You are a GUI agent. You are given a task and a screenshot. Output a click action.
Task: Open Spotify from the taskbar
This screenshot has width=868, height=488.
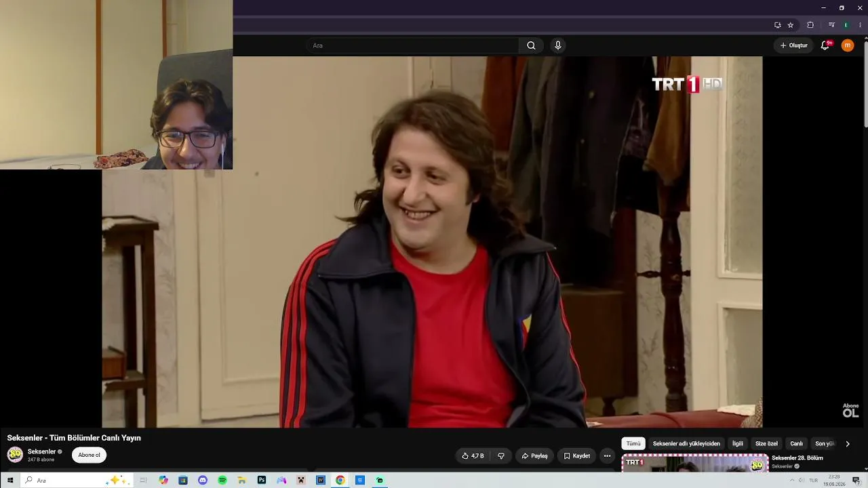[x=222, y=480]
